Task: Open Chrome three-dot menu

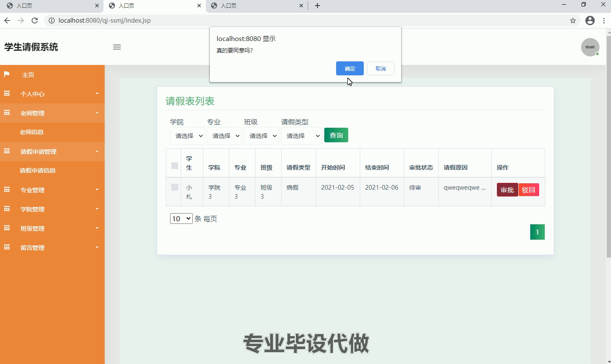Action: (604, 21)
